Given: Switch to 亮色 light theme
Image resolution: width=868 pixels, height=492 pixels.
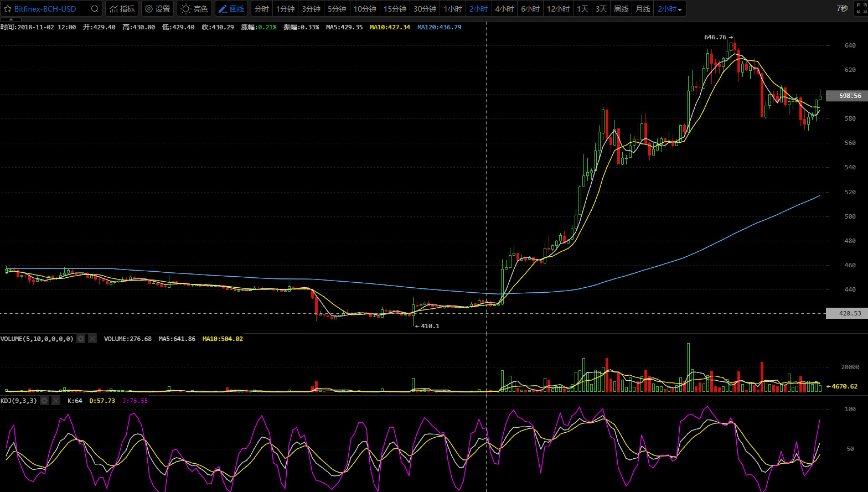Looking at the screenshot, I should (x=194, y=9).
